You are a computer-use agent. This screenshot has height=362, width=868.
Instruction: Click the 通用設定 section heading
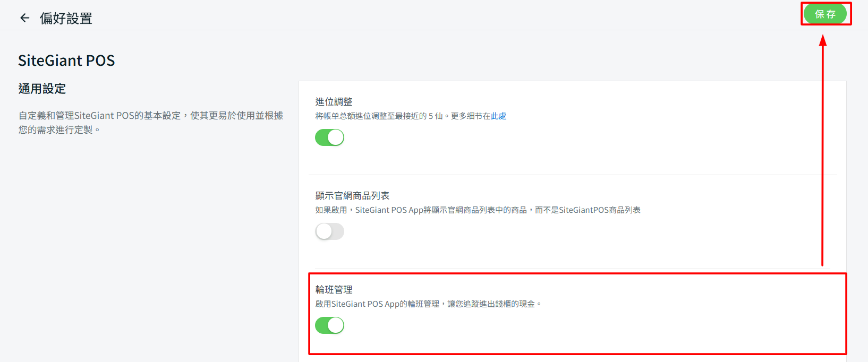42,89
